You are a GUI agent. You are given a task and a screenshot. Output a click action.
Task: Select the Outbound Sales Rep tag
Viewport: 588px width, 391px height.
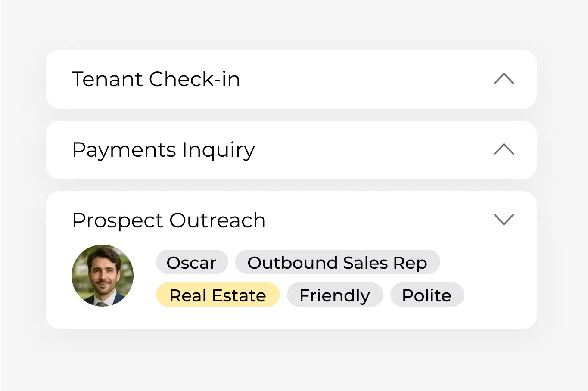pos(337,262)
